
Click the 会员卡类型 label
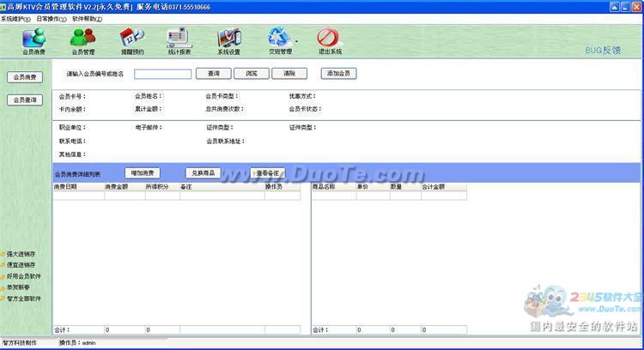point(222,96)
